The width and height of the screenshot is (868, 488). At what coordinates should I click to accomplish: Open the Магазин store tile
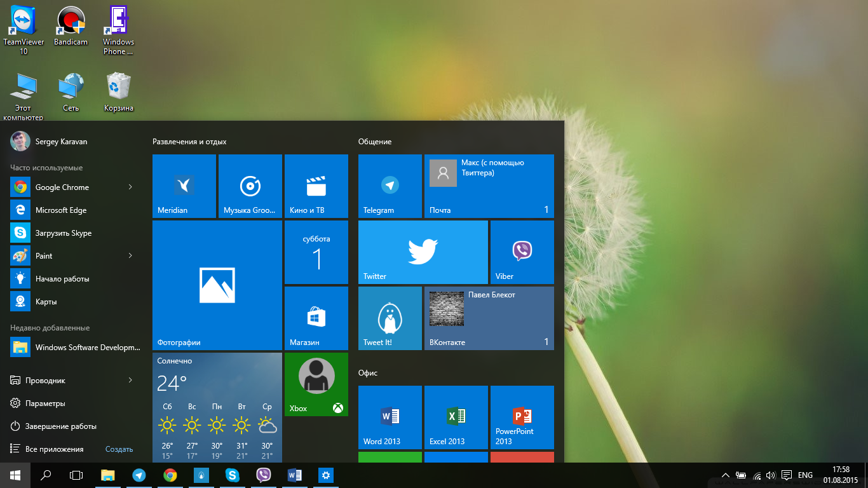coord(316,318)
